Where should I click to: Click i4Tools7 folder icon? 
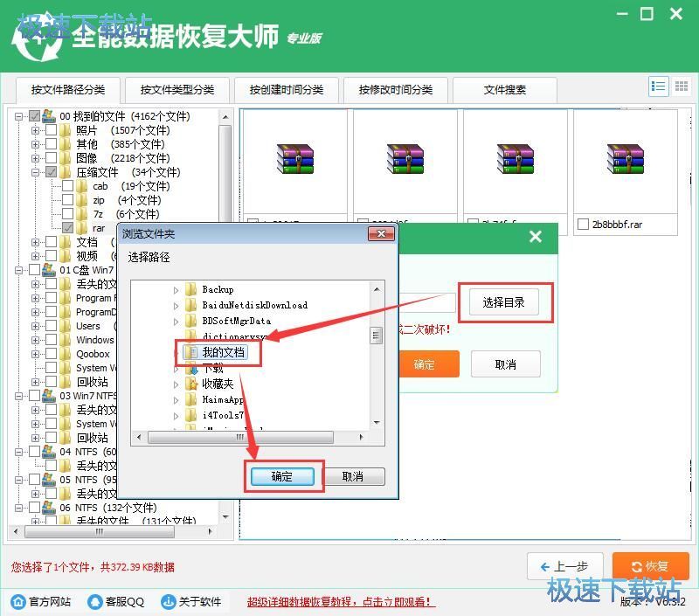tap(191, 415)
